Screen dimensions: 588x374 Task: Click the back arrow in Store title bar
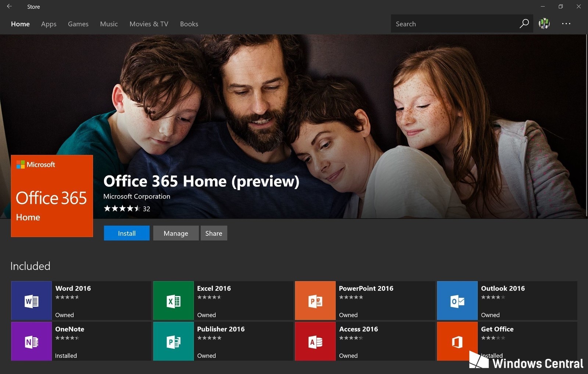(x=9, y=6)
